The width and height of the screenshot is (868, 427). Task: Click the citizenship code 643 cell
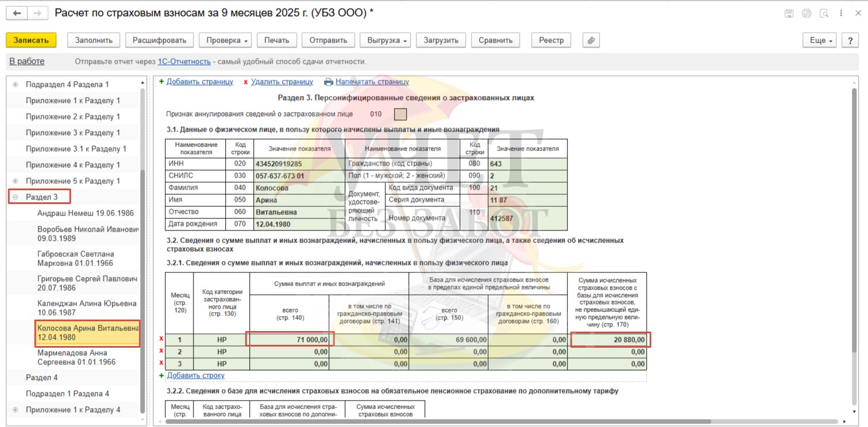pos(527,164)
